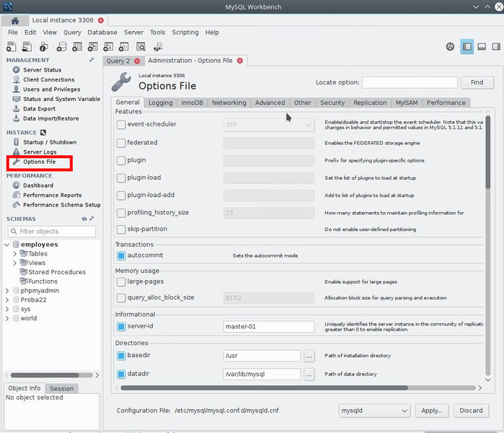Image resolution: width=504 pixels, height=433 pixels.
Task: Open Workbench preferences circular icon
Action: pos(451,47)
